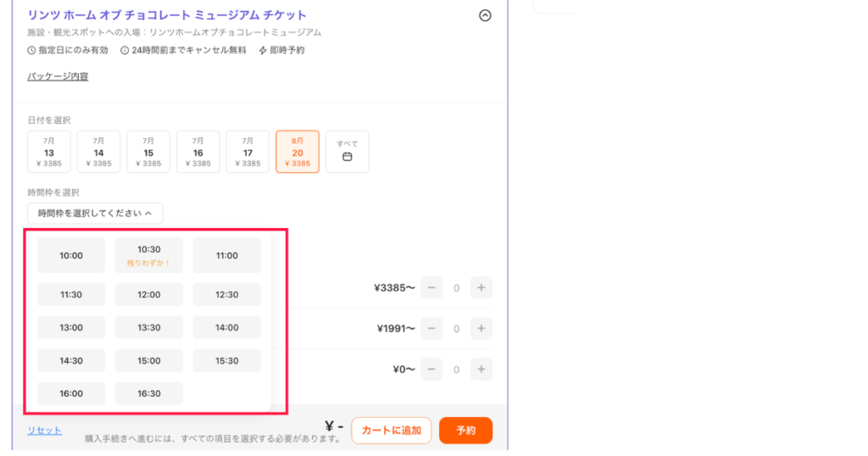
Task: Click the 日付を選択 label
Action: [48, 120]
